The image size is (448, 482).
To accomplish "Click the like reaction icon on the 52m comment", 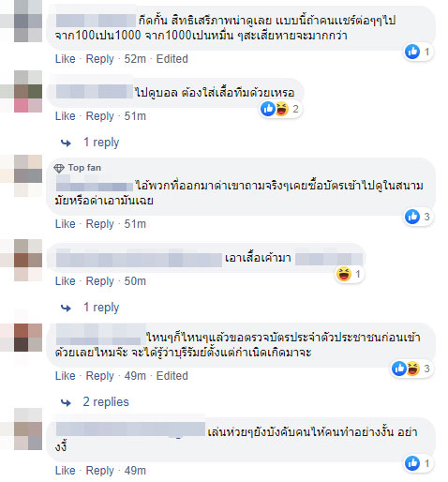I will tap(412, 52).
